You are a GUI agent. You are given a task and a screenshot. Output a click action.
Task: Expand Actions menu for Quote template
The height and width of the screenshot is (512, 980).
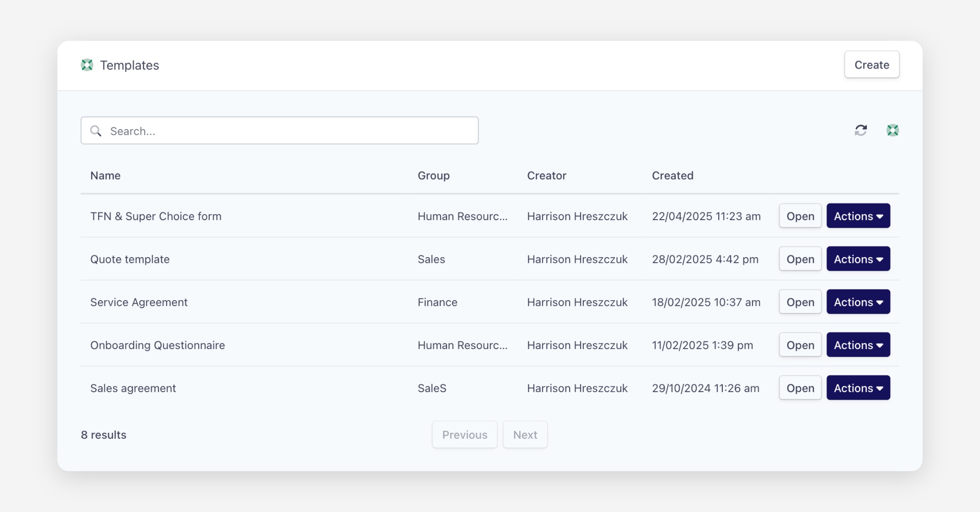[858, 259]
